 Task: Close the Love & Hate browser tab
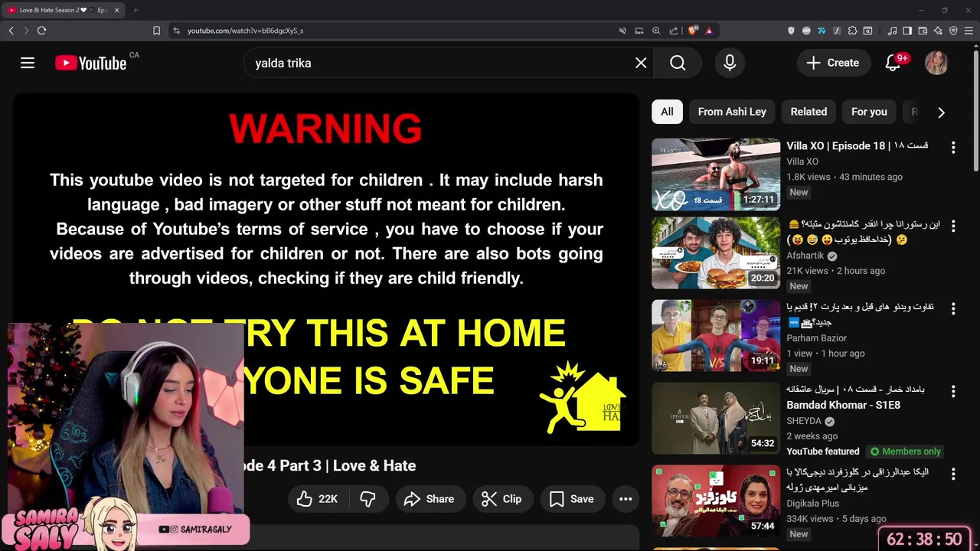coord(117,10)
